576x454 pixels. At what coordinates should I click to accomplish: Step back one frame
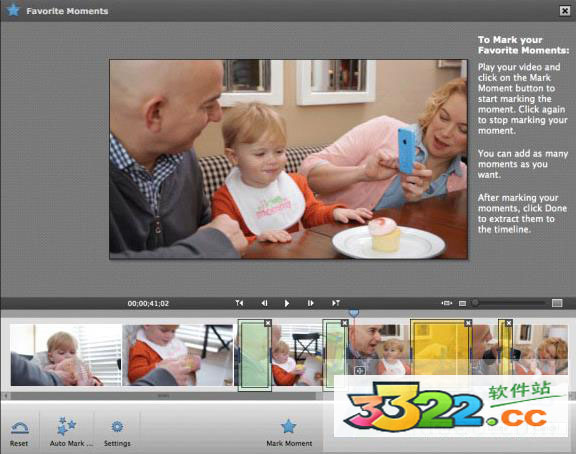[x=264, y=303]
